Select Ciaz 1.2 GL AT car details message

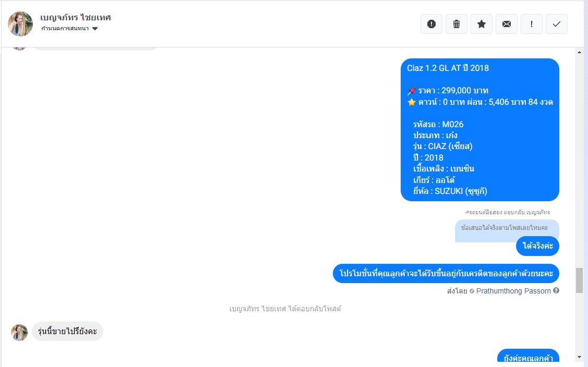tap(480, 130)
